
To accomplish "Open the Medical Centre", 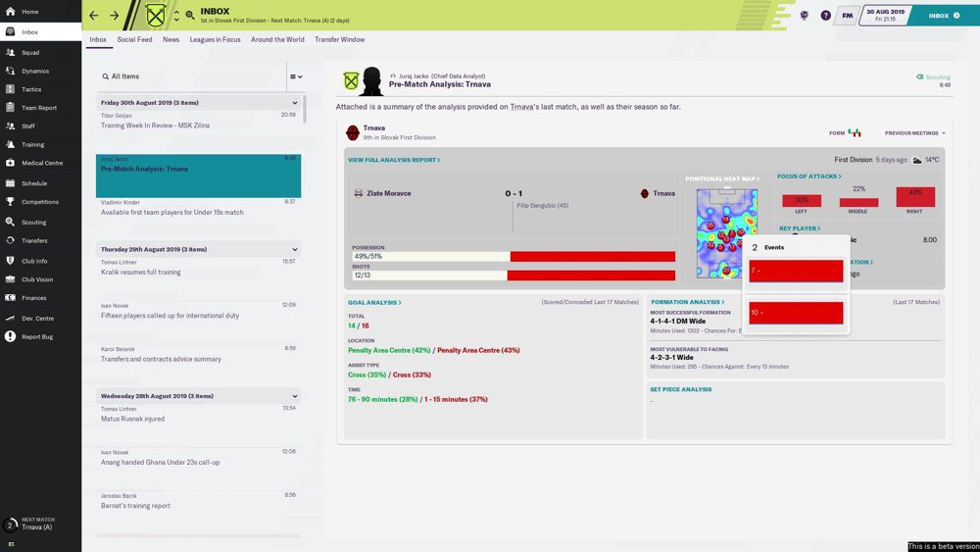I will [x=42, y=163].
